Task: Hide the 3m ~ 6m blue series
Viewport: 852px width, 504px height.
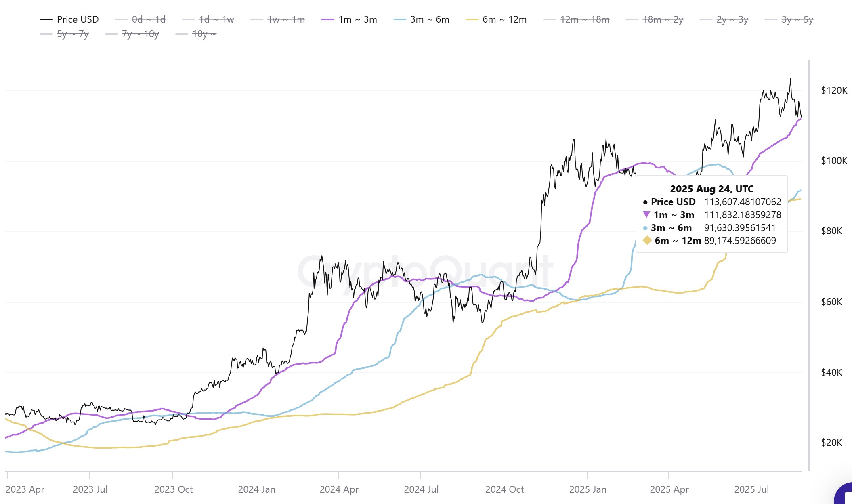Action: point(422,19)
